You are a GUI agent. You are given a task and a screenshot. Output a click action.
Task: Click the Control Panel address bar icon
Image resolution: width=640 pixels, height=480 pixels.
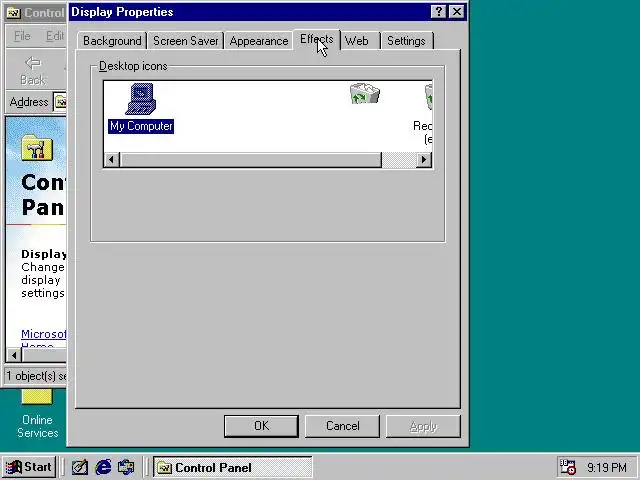point(60,102)
